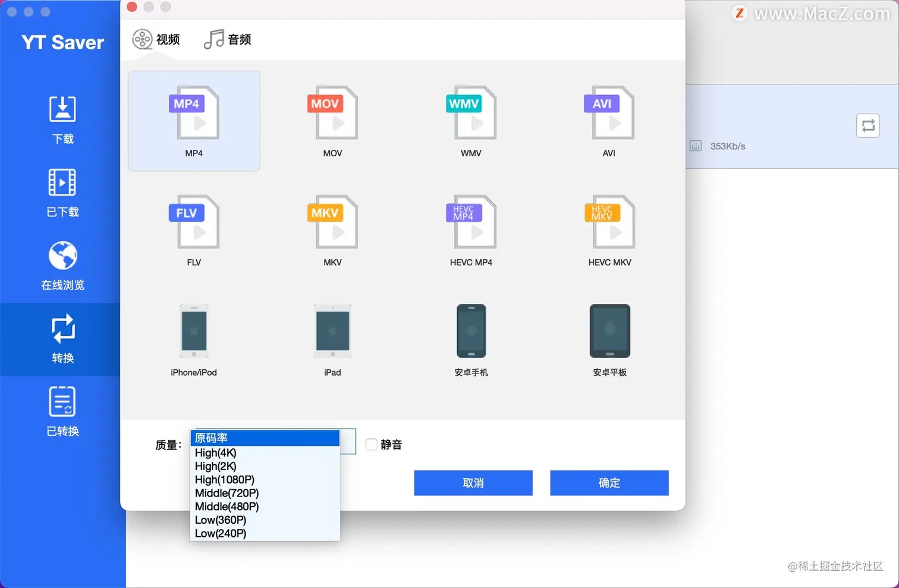Viewport: 899px width, 588px height.
Task: Pick Middle(720P) quality option
Action: (265, 493)
